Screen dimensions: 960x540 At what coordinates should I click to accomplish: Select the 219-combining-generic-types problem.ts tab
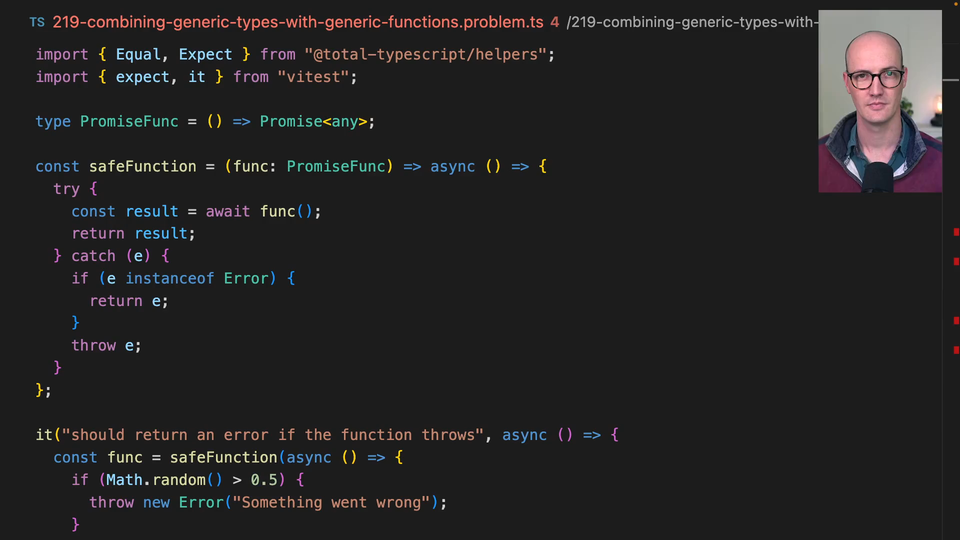coord(298,22)
